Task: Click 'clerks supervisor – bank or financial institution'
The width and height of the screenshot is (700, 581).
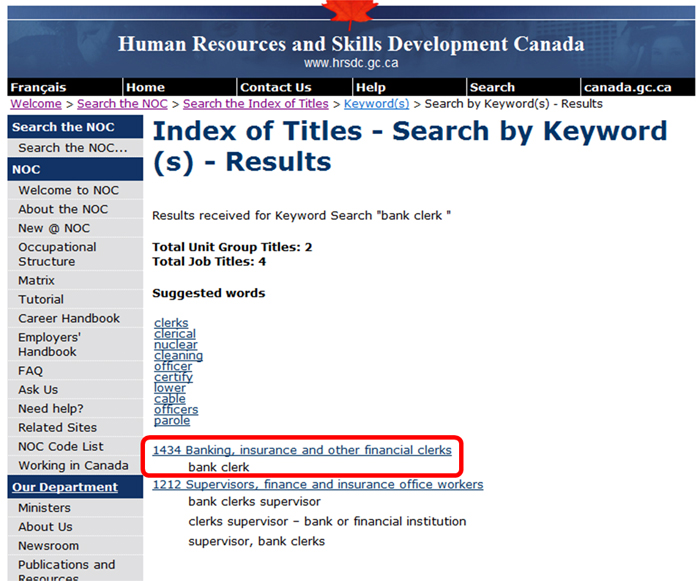Action: [x=327, y=521]
